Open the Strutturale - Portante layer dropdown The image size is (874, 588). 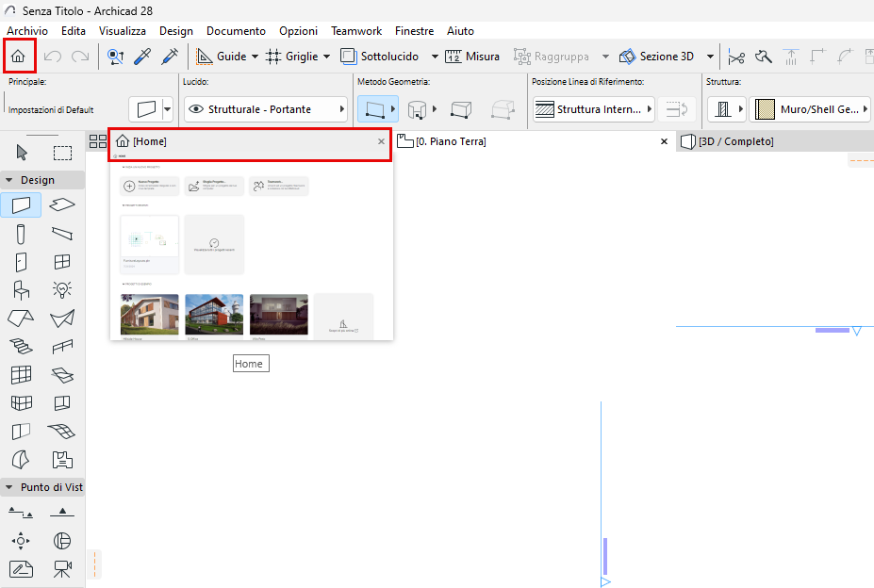265,109
